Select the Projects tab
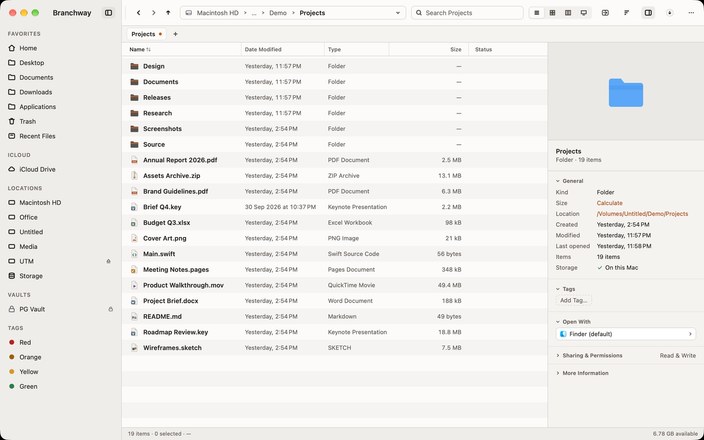 [146, 34]
